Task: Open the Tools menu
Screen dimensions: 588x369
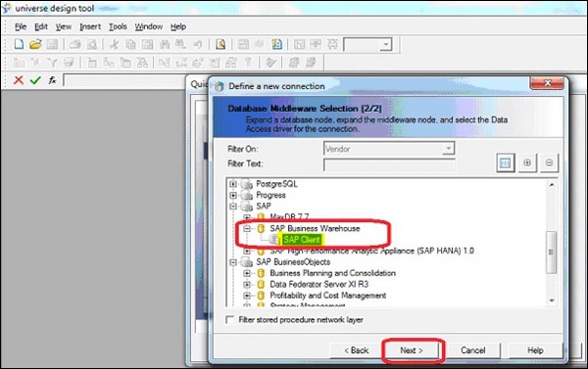Action: (118, 26)
